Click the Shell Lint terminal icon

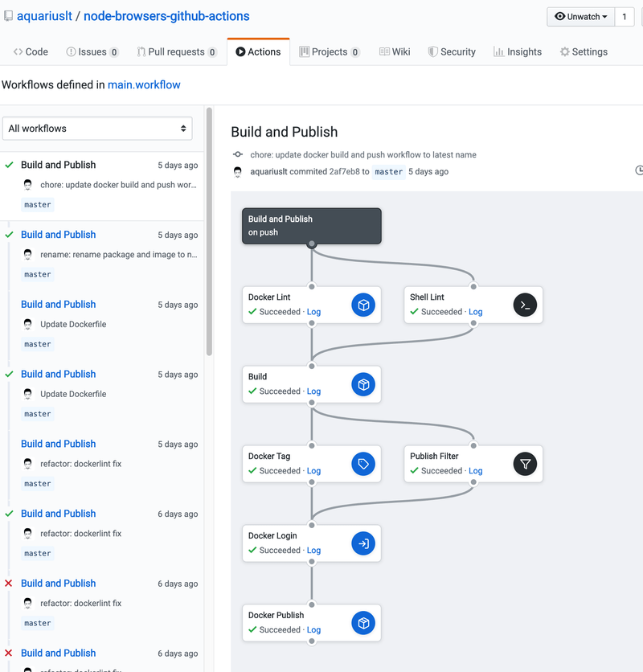pyautogui.click(x=525, y=305)
